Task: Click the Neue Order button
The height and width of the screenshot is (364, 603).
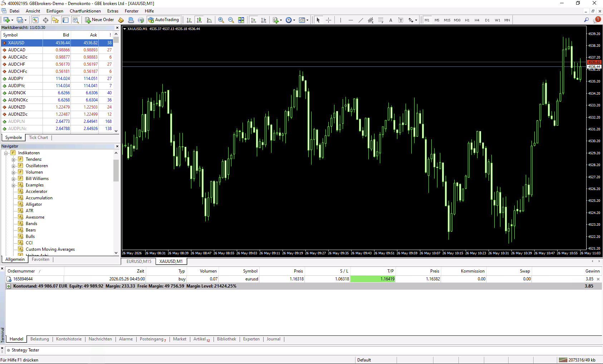Action: pos(99,20)
